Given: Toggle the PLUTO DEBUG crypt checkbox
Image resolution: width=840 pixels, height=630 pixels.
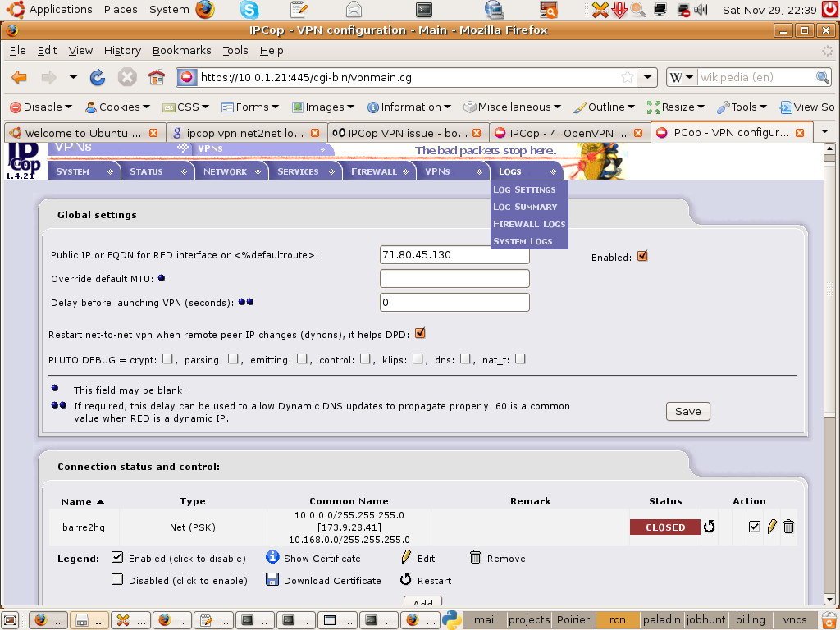Looking at the screenshot, I should click(x=167, y=358).
